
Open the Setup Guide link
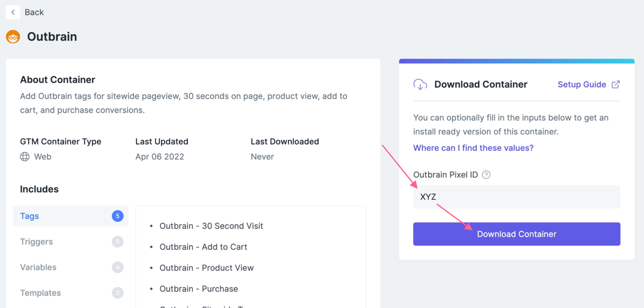pos(582,85)
